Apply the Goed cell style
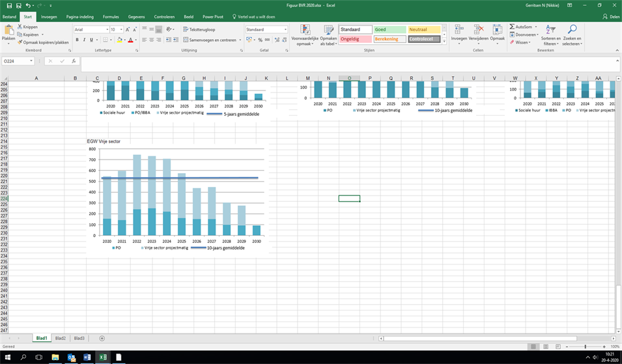The image size is (622, 364). (389, 29)
